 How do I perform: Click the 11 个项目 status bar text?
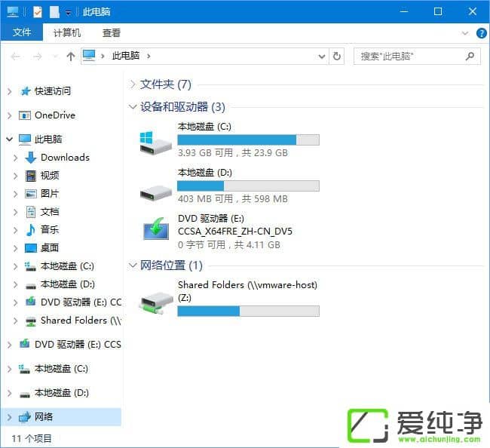click(x=32, y=439)
